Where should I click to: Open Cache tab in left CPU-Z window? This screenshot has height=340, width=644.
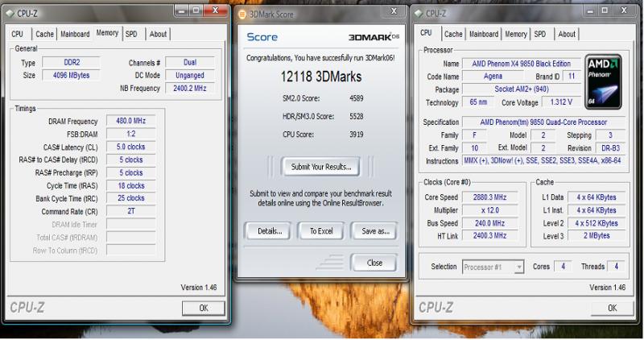(x=44, y=34)
